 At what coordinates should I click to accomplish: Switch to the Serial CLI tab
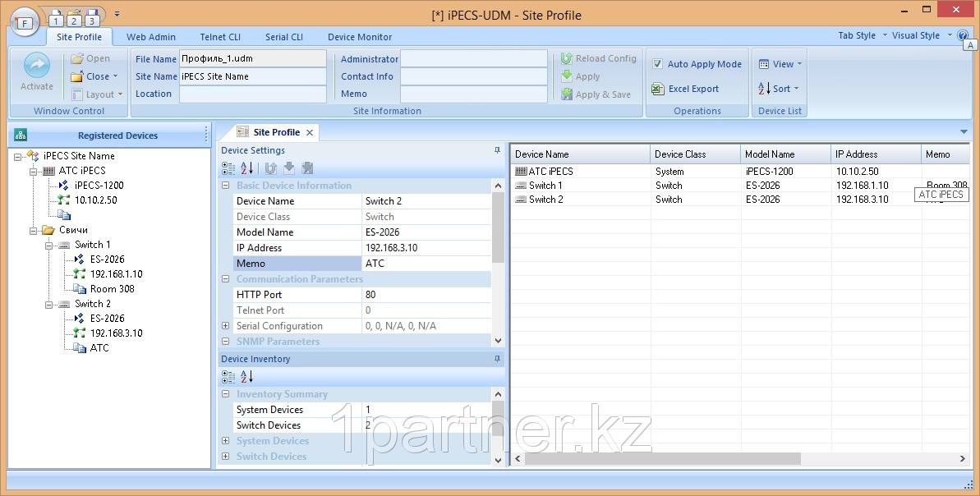(283, 37)
